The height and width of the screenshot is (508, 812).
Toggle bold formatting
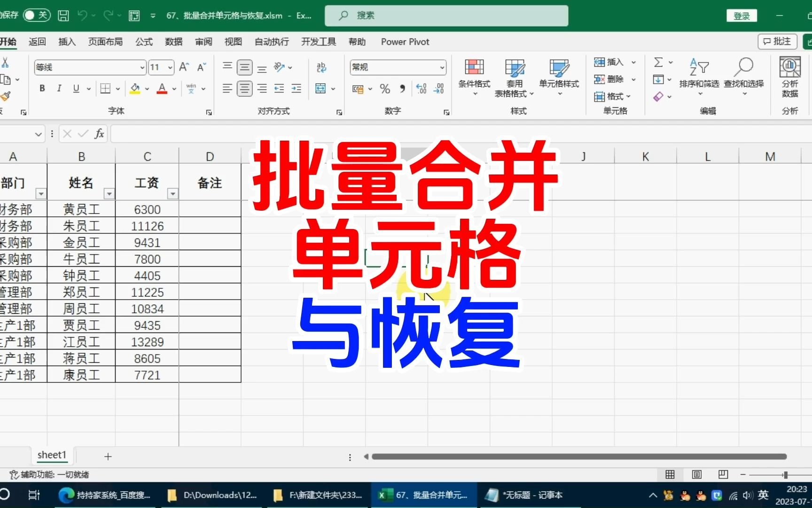click(x=42, y=88)
